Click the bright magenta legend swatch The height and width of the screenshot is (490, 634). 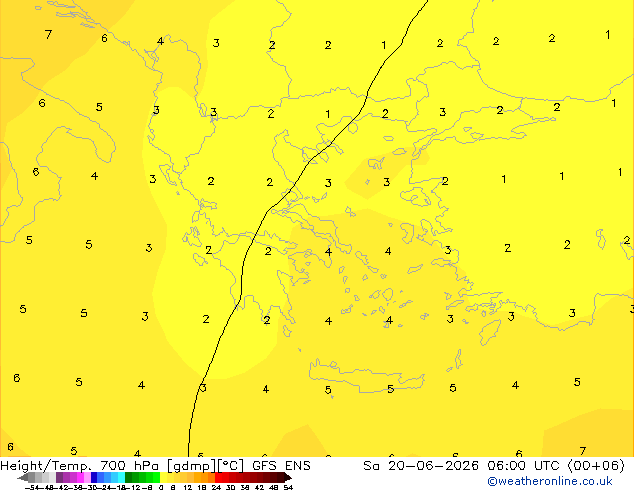pos(80,477)
